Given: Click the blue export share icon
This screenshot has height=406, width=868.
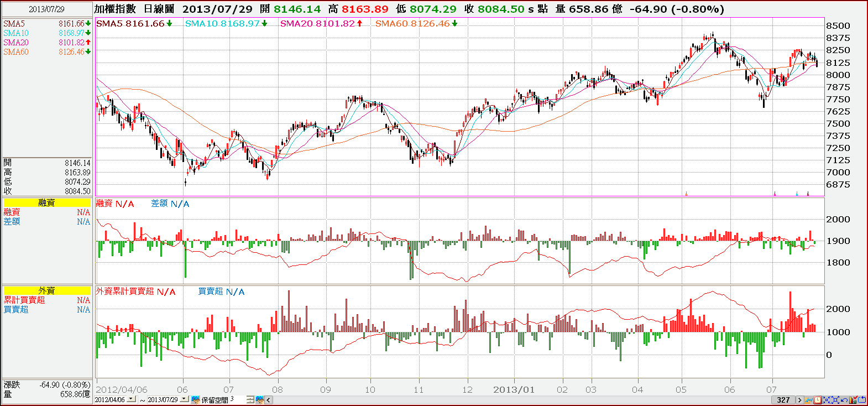Looking at the screenshot, I should [861, 400].
